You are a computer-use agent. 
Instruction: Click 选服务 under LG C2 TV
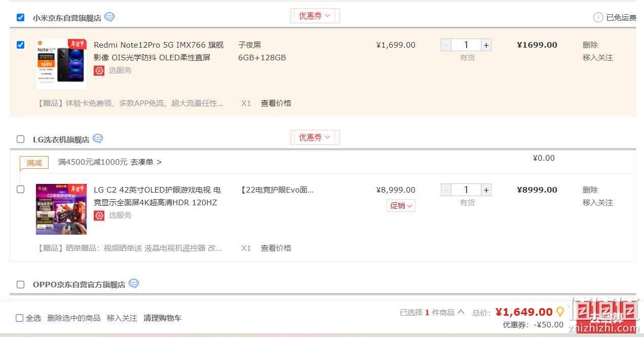[x=120, y=215]
